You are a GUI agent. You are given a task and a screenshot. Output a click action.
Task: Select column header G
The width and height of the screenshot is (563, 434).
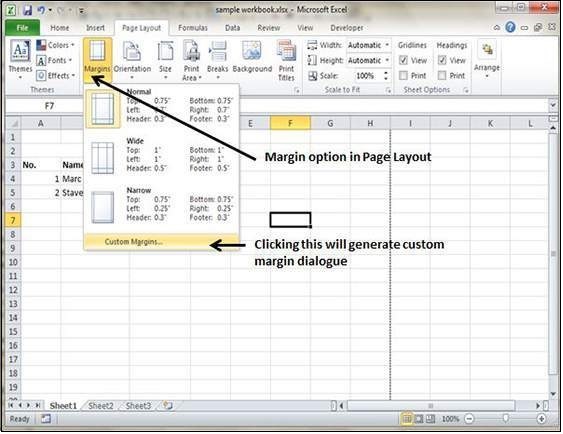pyautogui.click(x=330, y=123)
